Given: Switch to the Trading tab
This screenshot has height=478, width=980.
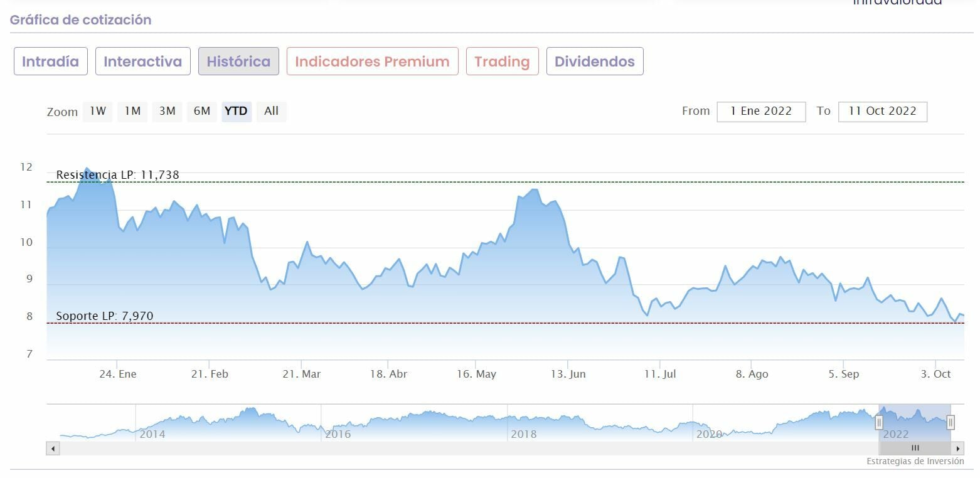Looking at the screenshot, I should [x=502, y=61].
